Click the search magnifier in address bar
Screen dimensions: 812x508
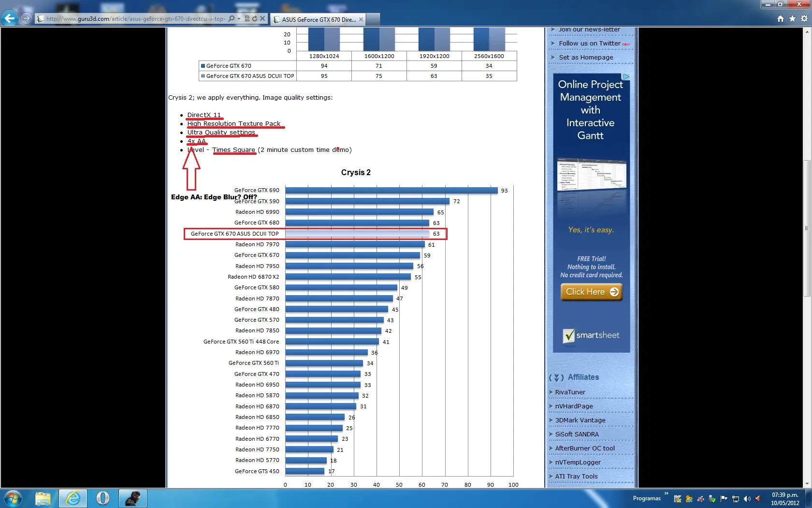(232, 19)
